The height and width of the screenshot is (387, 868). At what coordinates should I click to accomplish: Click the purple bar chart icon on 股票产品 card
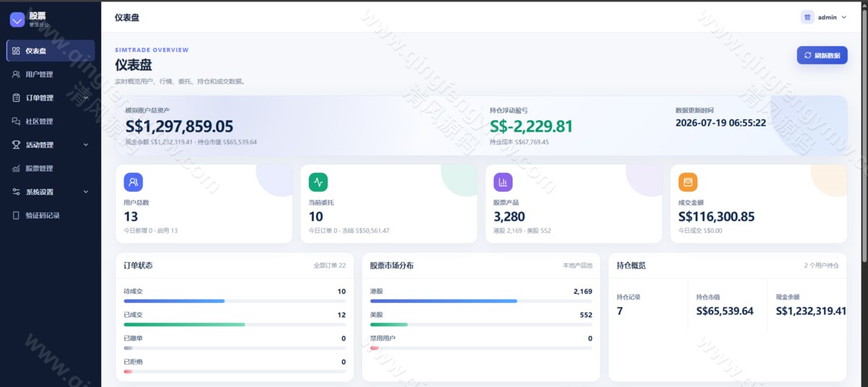[x=503, y=182]
